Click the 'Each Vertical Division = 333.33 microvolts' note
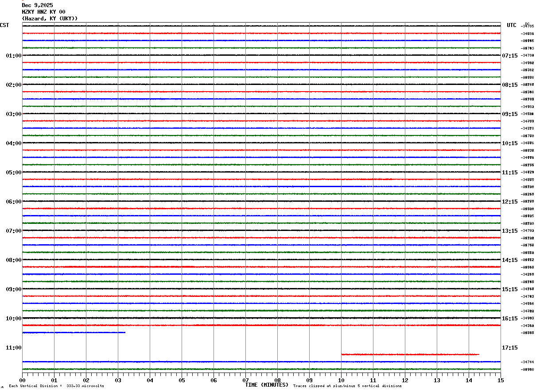 (x=56, y=386)
